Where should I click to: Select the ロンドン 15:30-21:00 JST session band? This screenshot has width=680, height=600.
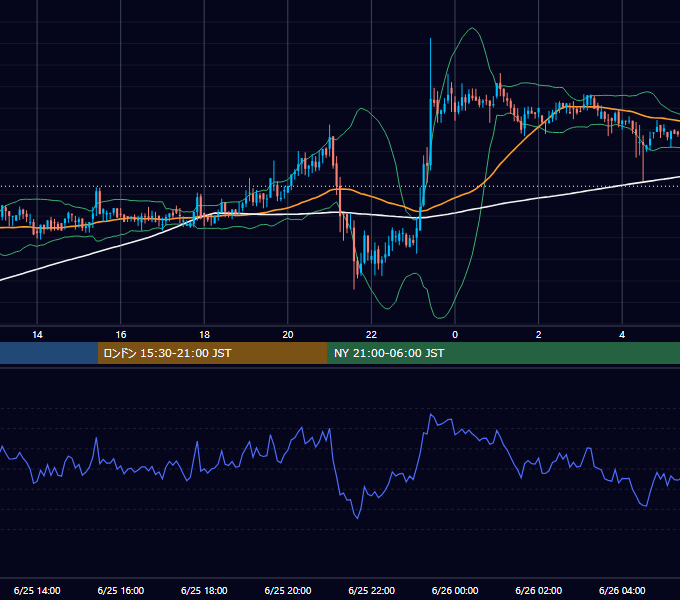click(x=212, y=353)
